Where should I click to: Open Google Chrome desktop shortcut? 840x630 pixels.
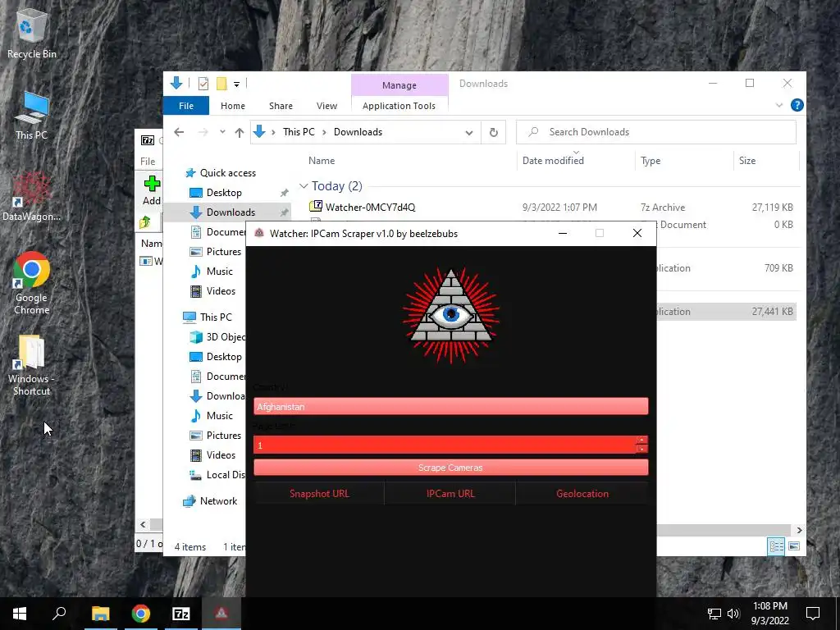32,283
